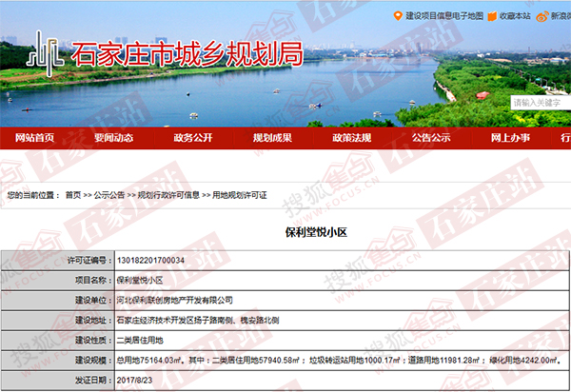Click the 规划行政许可信息 breadcrumb link

tap(168, 195)
